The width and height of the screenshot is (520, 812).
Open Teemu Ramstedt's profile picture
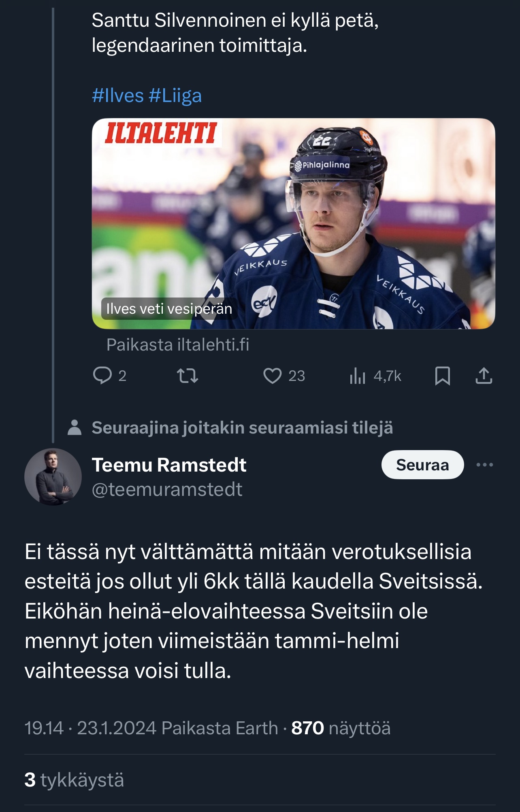pos(53,477)
